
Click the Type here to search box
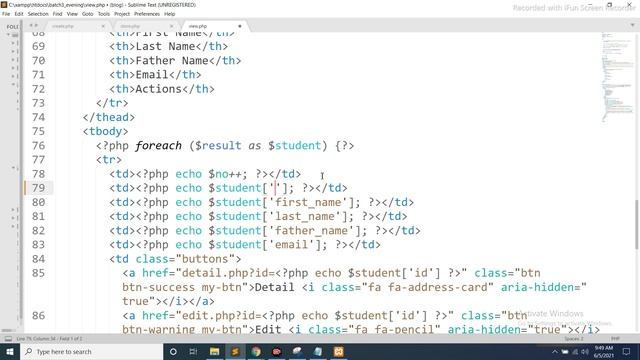(x=91, y=351)
